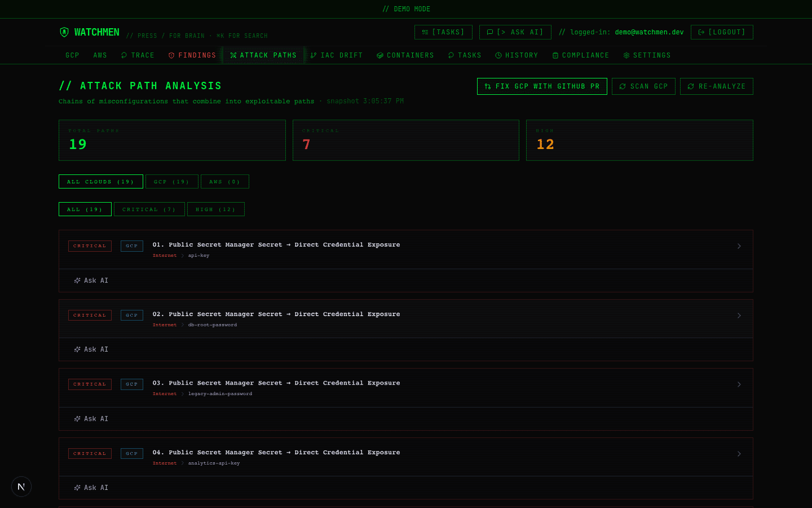Switch to CONTAINERS tab

(x=405, y=55)
